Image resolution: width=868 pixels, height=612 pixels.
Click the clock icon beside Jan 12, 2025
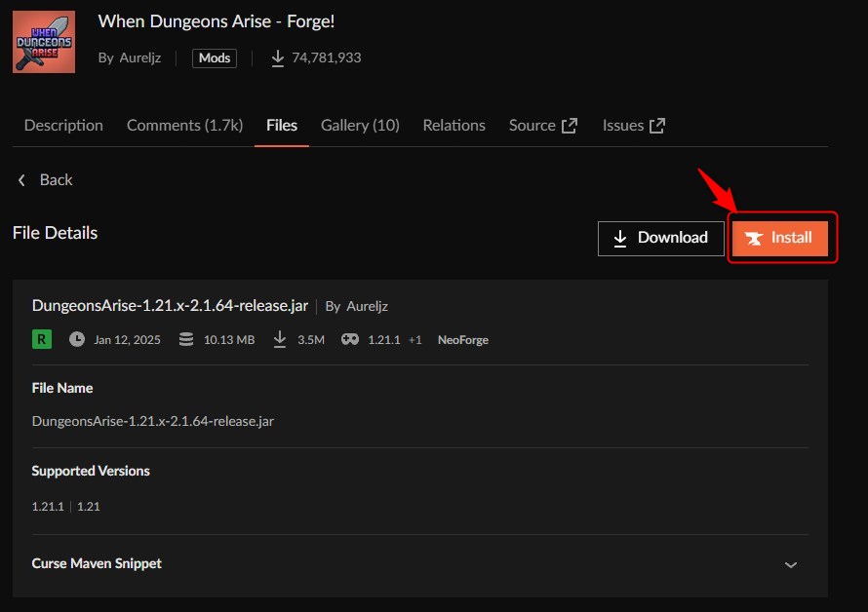[x=77, y=339]
